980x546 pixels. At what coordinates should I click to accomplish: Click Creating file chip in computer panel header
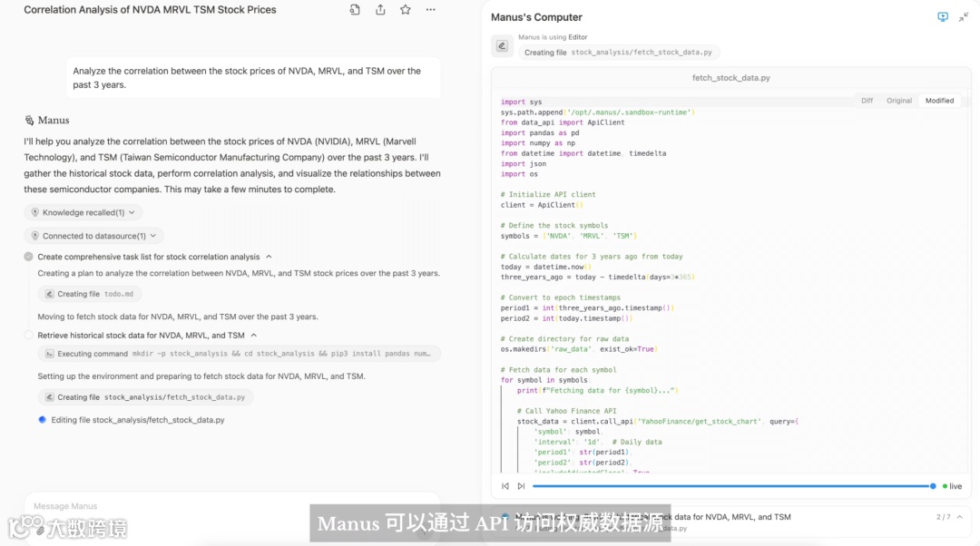coord(619,53)
